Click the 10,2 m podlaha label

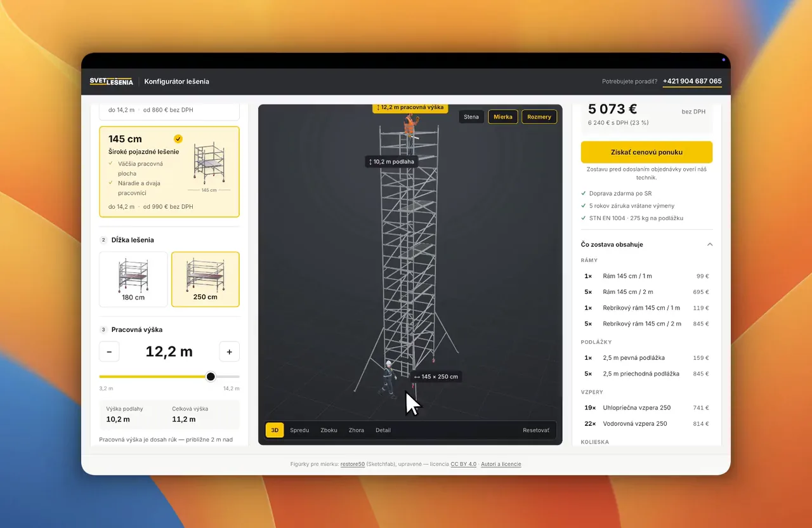click(391, 162)
